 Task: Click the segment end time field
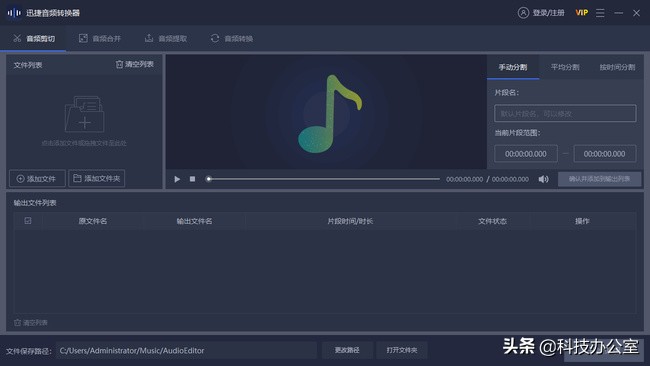[604, 154]
